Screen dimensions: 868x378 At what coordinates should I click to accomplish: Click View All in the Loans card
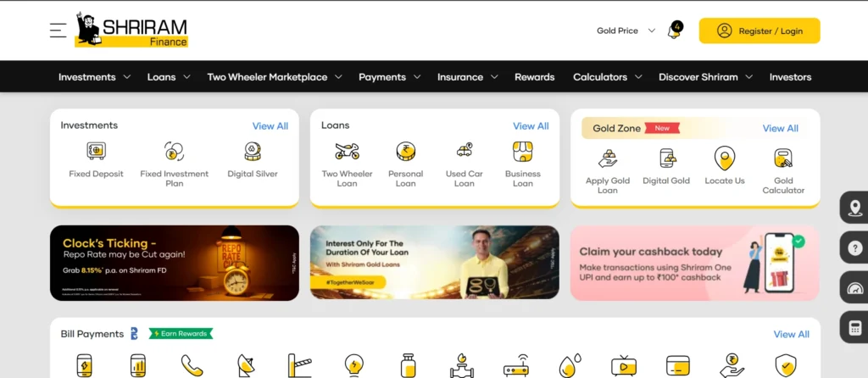pos(531,126)
